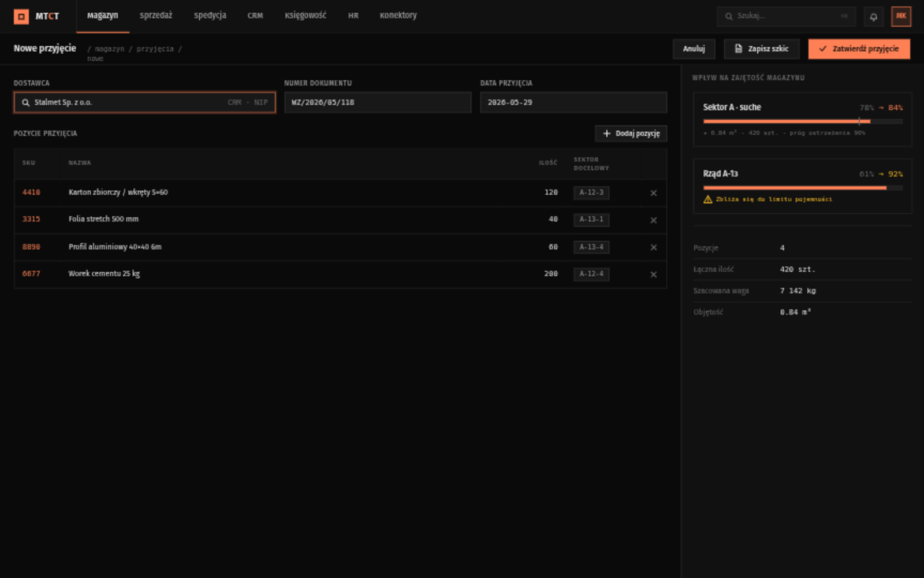Confirm with Zatwierdź przyjęcie
Viewport: 924px width, 578px height.
(x=859, y=49)
